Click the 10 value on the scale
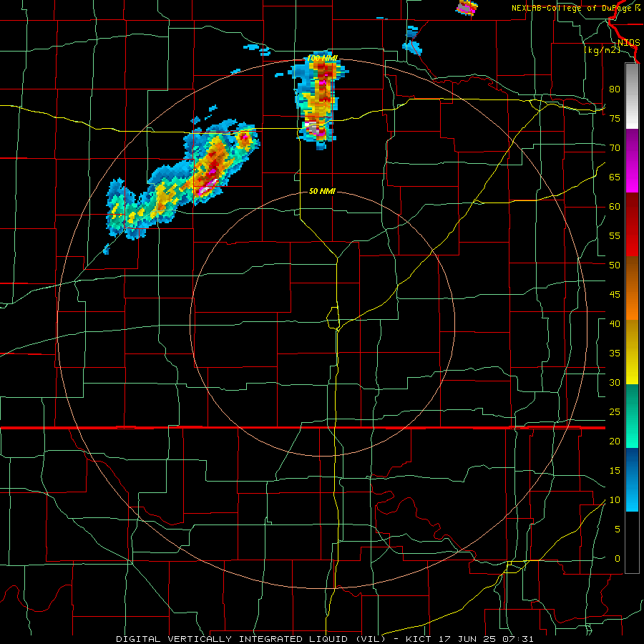Image resolution: width=644 pixels, height=644 pixels. (615, 500)
